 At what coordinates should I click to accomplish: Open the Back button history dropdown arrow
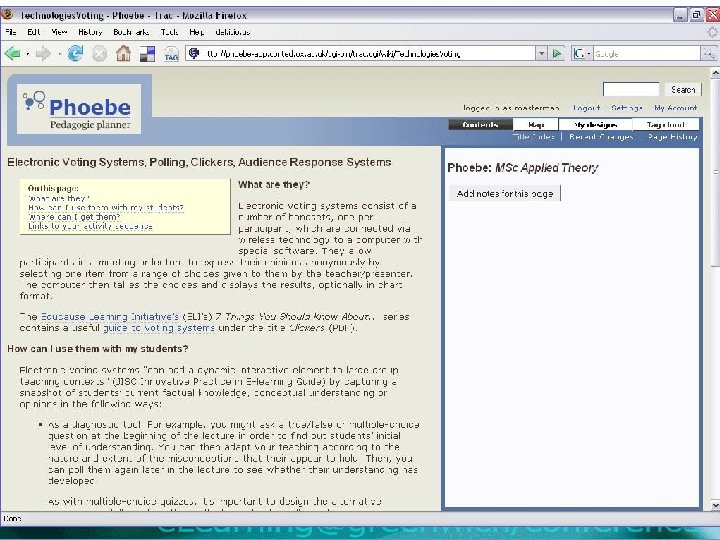click(x=28, y=54)
